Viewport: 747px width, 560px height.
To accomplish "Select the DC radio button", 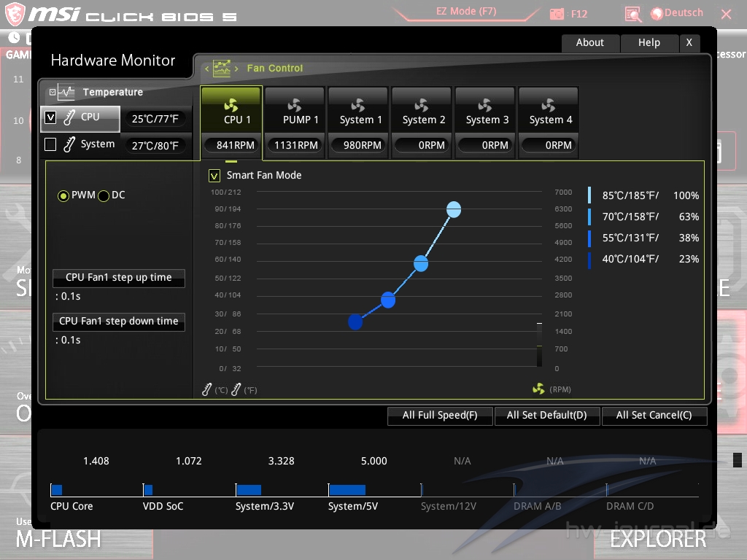I will pos(104,195).
